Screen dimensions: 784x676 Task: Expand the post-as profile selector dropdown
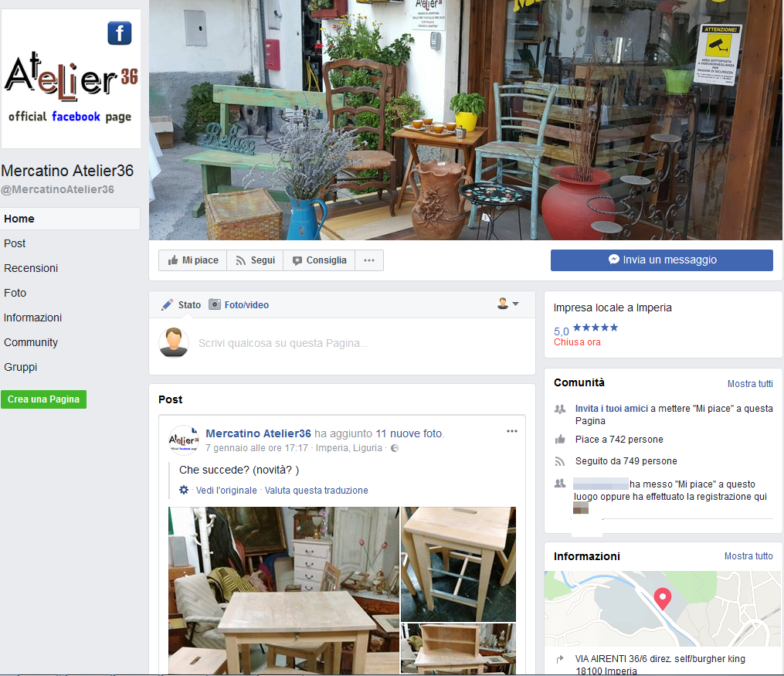coord(508,304)
